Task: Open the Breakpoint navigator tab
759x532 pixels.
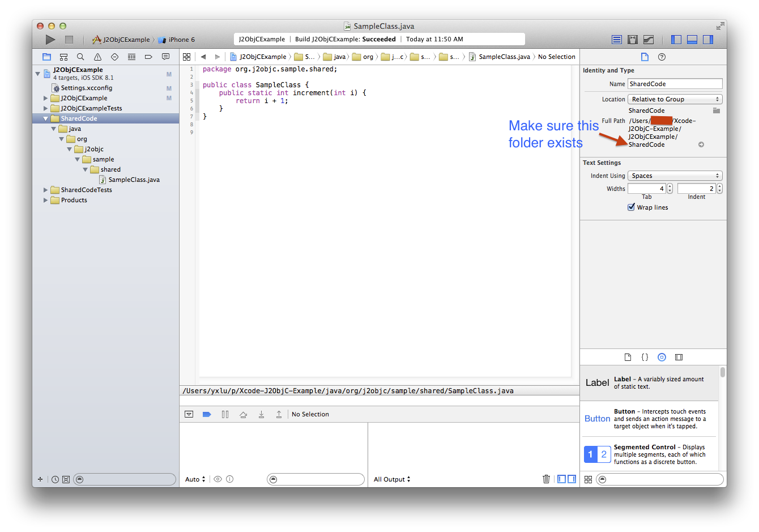Action: (x=148, y=57)
